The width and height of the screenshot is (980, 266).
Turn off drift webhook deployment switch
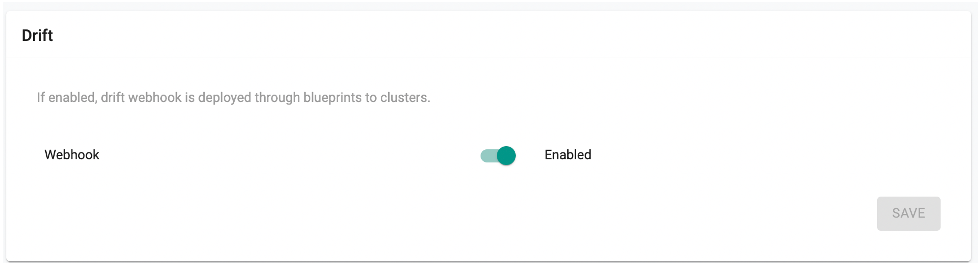[x=498, y=156]
